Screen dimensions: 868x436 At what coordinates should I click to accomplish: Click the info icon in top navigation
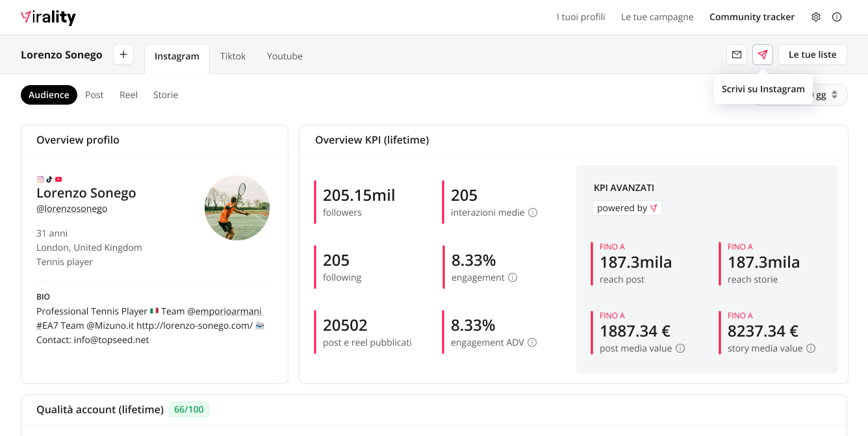coord(837,17)
